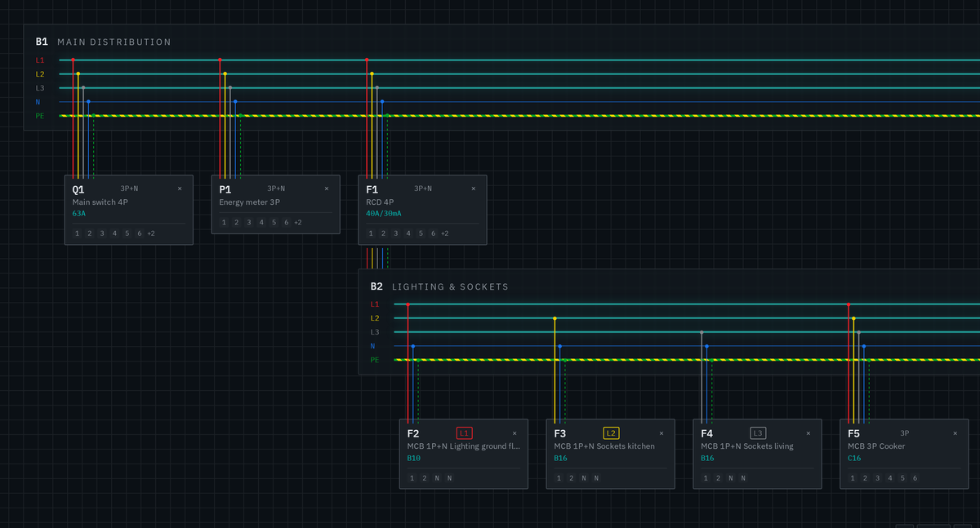This screenshot has height=528, width=980.
Task: Change the L2 phase badge on F3
Action: pos(612,433)
